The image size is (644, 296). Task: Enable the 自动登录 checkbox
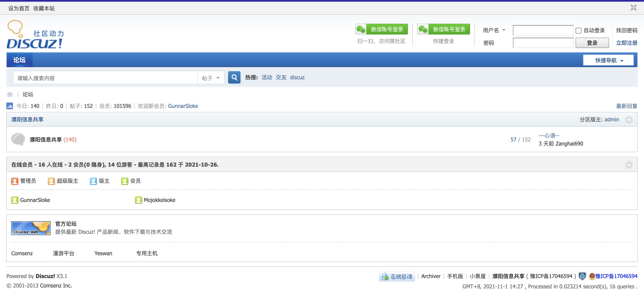tap(578, 30)
